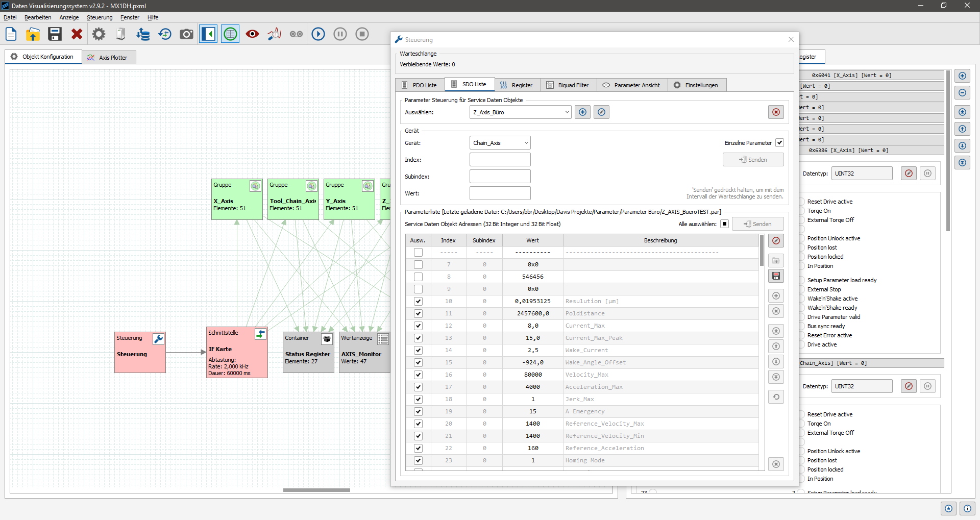Click the Container block box icon
The width and height of the screenshot is (980, 520).
pos(327,339)
